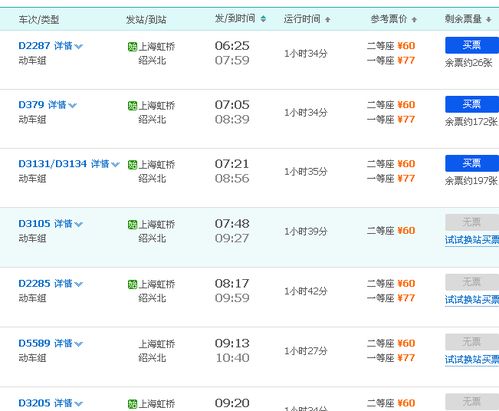Viewport: 499px width, 411px height.
Task: Expand 详情 for train D2285
Action: (x=68, y=283)
